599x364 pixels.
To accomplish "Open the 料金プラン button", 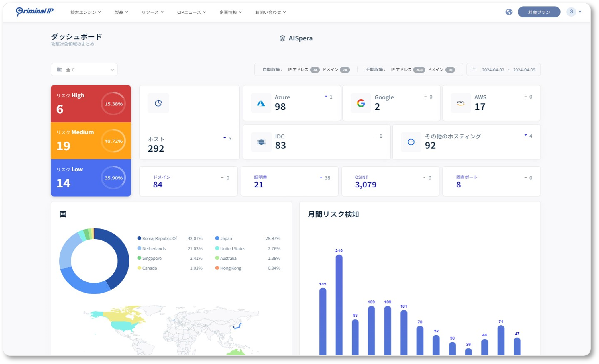I will coord(539,12).
